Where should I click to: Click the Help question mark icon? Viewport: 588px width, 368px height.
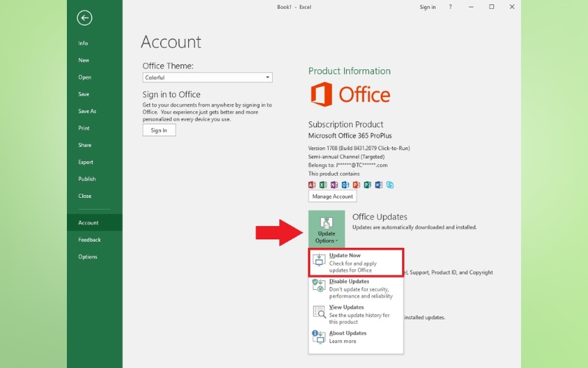(451, 7)
